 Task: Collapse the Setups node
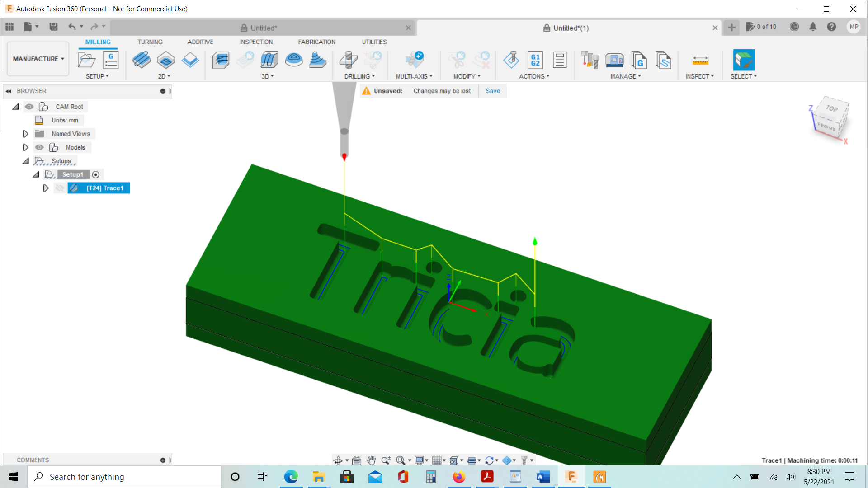coord(26,161)
